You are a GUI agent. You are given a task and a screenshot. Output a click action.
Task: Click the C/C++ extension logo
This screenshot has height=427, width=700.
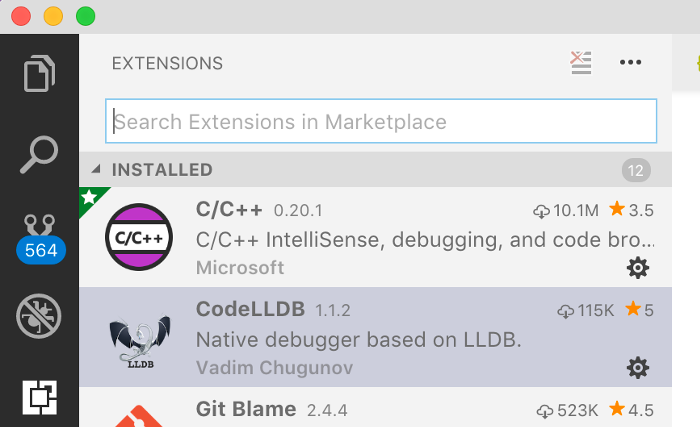click(139, 237)
